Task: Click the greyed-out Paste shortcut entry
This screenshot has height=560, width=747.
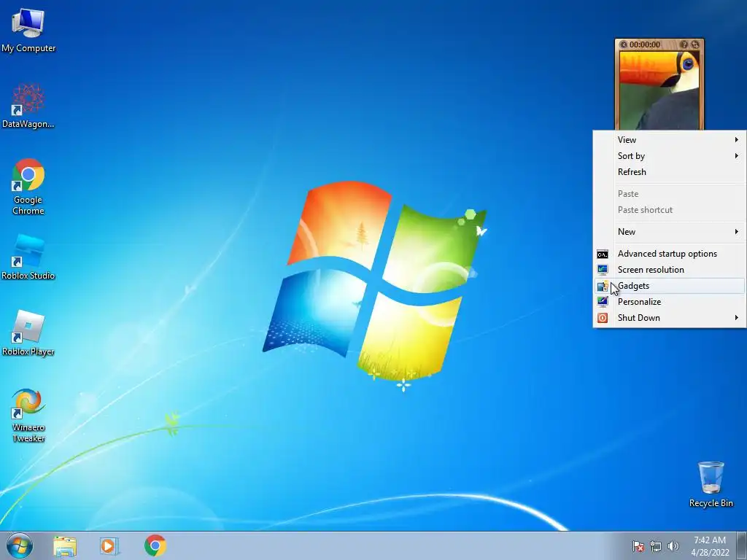Action: pyautogui.click(x=670, y=210)
